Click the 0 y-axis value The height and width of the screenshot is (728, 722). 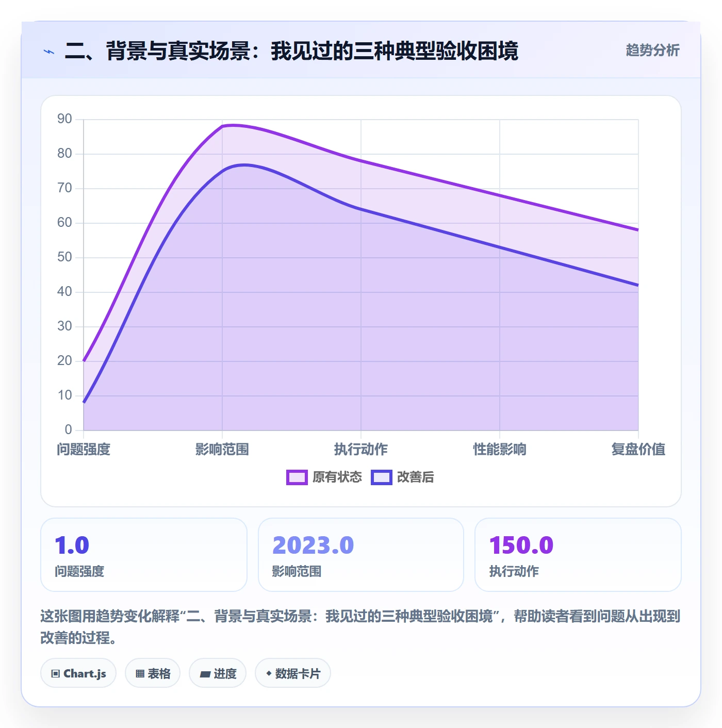(x=68, y=429)
